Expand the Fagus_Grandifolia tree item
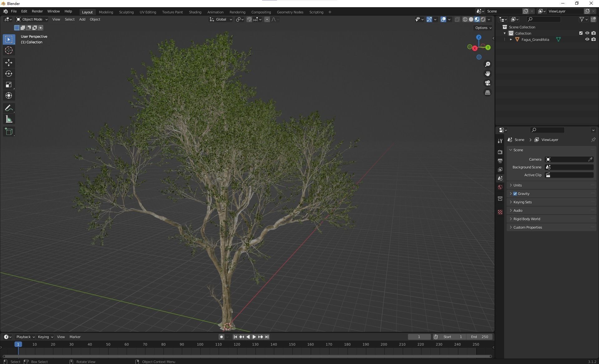 [511, 40]
